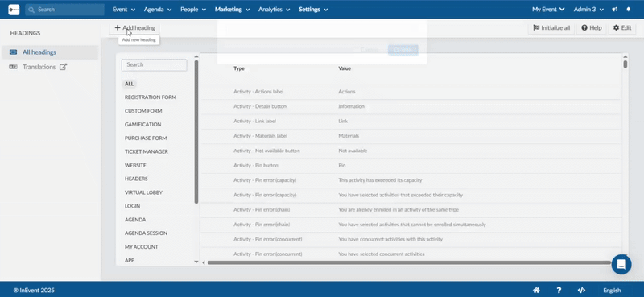Click 'Activity - Not available button' row
This screenshot has width=644, height=297.
click(x=411, y=151)
